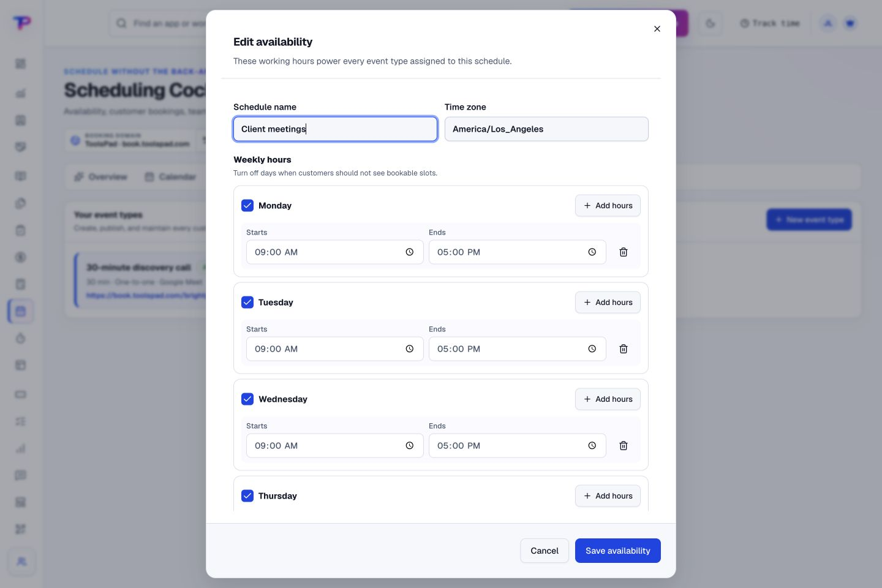Close the Edit availability dialog
Image resolution: width=882 pixels, height=588 pixels.
tap(657, 29)
